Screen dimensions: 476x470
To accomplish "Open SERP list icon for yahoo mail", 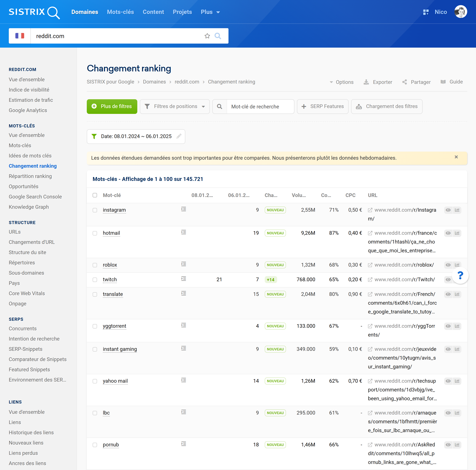I will (x=184, y=380).
